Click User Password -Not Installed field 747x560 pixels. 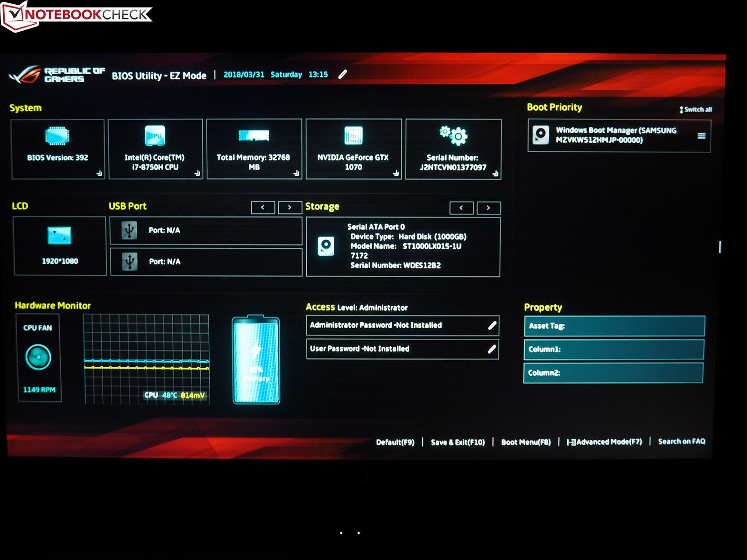click(x=402, y=349)
